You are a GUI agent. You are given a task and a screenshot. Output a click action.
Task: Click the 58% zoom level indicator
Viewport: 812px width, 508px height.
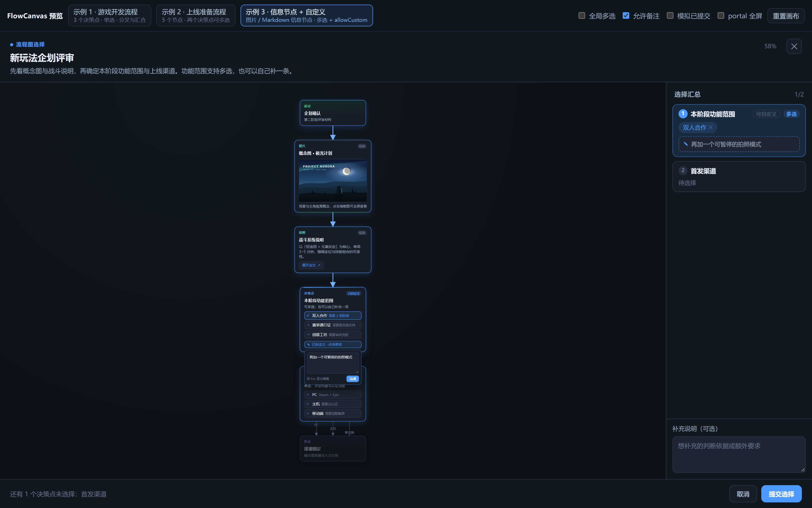click(770, 46)
